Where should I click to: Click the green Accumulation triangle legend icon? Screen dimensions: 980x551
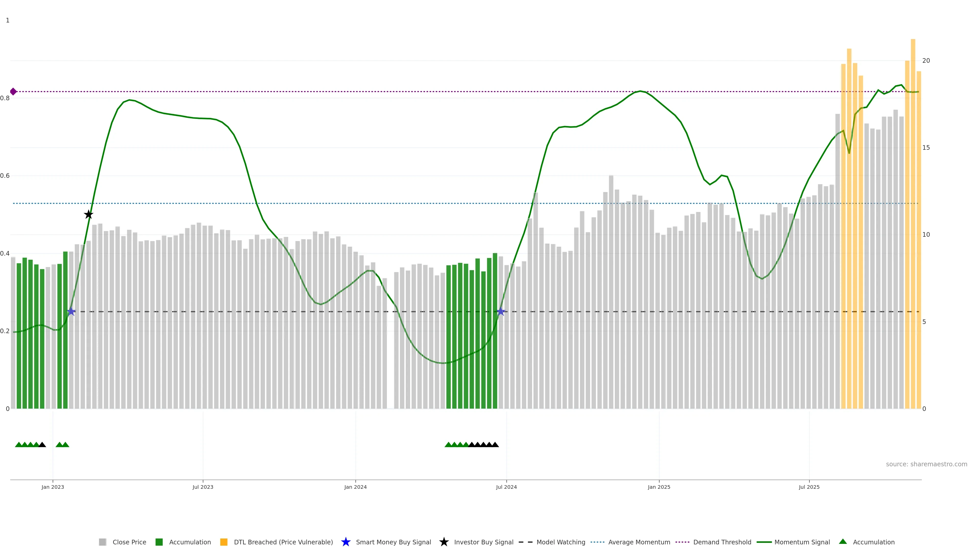coord(843,542)
